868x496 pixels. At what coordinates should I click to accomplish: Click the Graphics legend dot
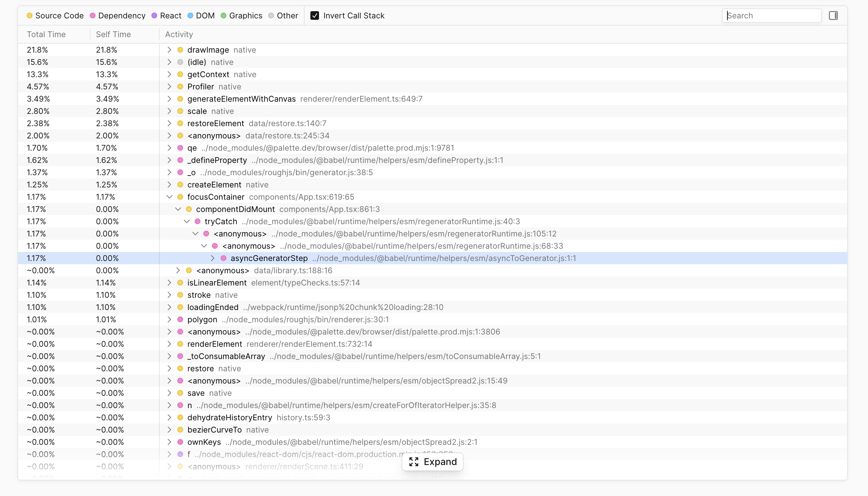(x=223, y=15)
